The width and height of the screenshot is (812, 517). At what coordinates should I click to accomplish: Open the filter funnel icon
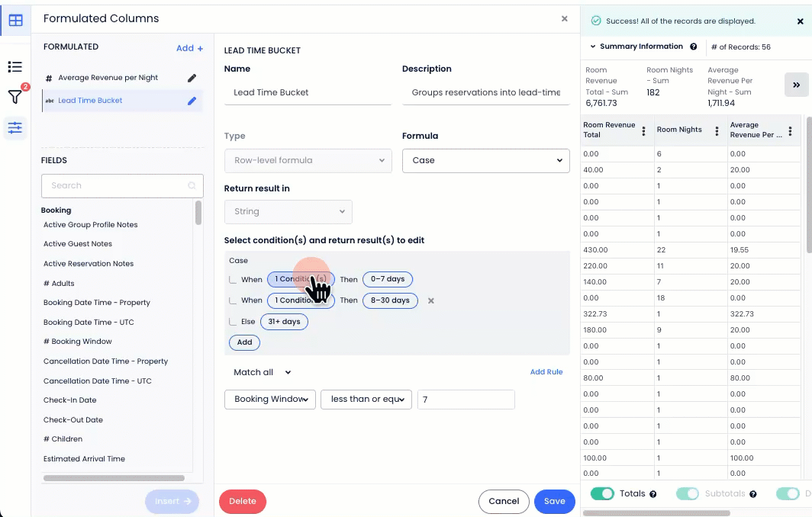(14, 97)
